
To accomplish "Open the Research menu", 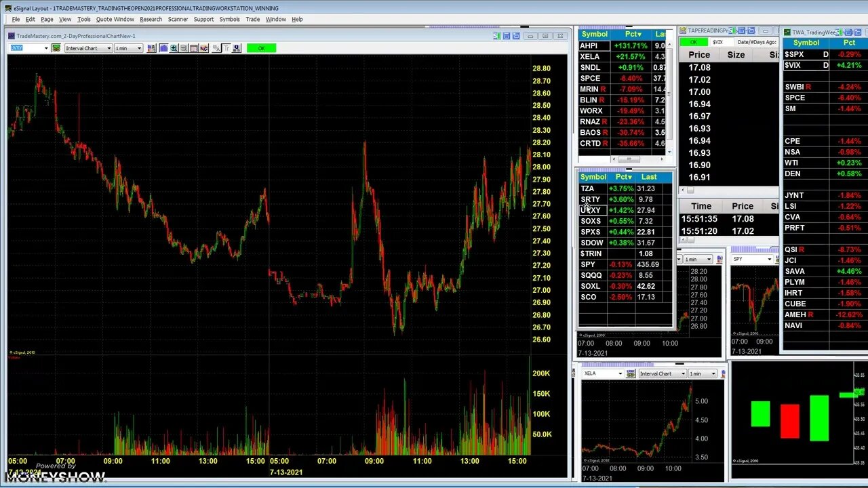I will click(x=151, y=19).
